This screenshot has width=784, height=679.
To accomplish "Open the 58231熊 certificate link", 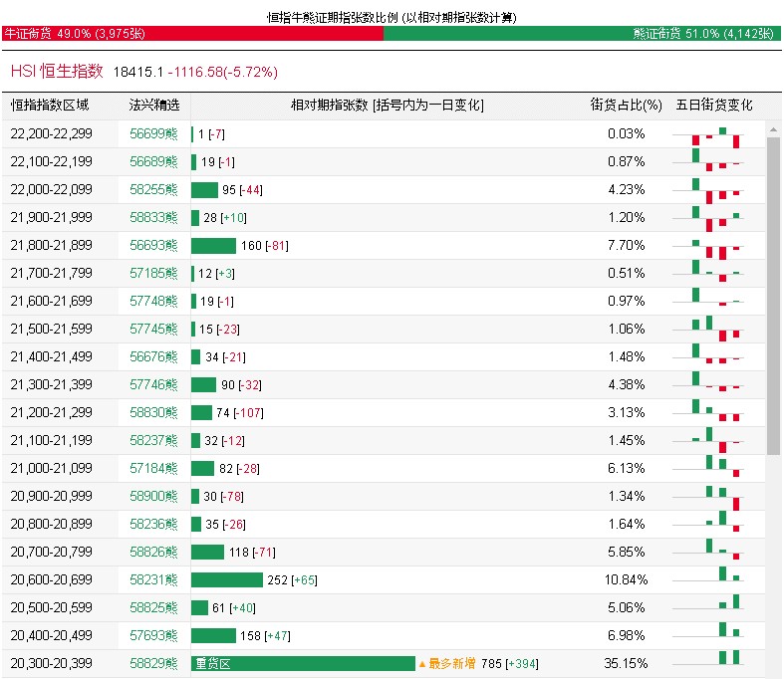I will (153, 579).
